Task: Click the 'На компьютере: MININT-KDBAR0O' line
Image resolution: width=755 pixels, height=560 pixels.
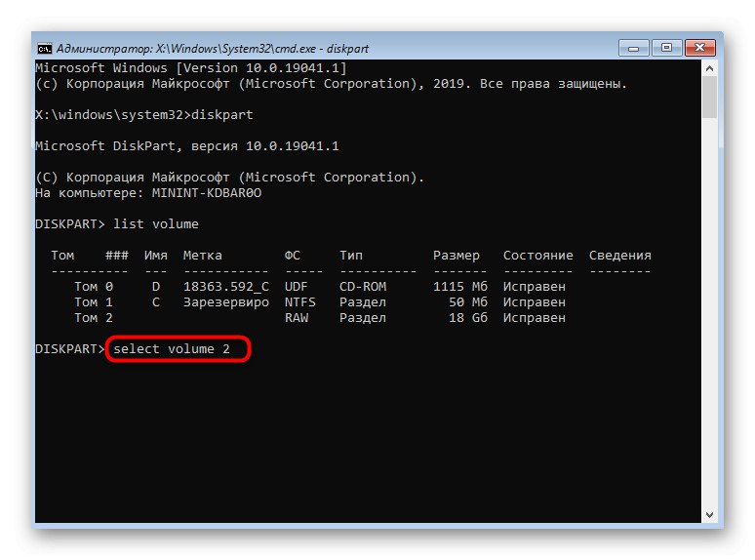Action: pos(148,193)
